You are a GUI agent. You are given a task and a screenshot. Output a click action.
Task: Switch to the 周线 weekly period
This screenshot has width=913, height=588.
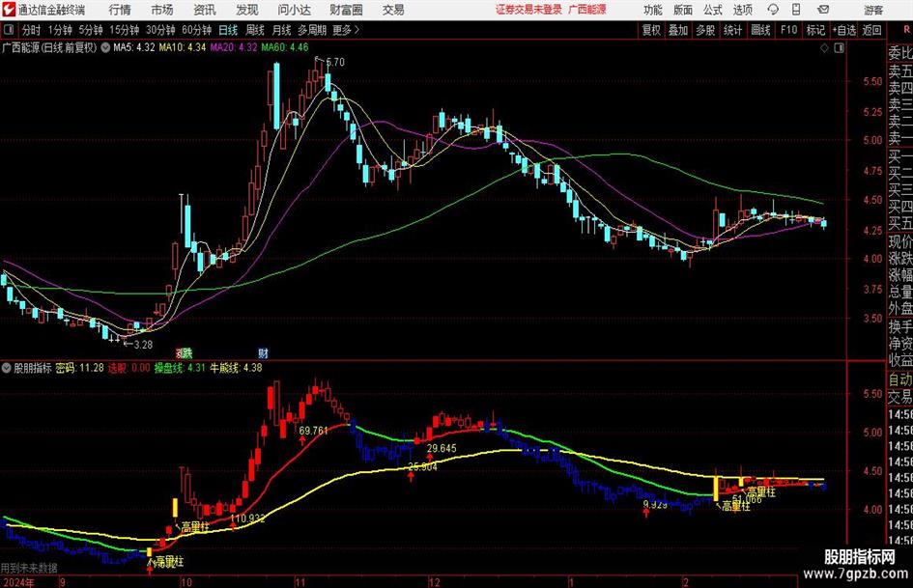click(x=255, y=30)
